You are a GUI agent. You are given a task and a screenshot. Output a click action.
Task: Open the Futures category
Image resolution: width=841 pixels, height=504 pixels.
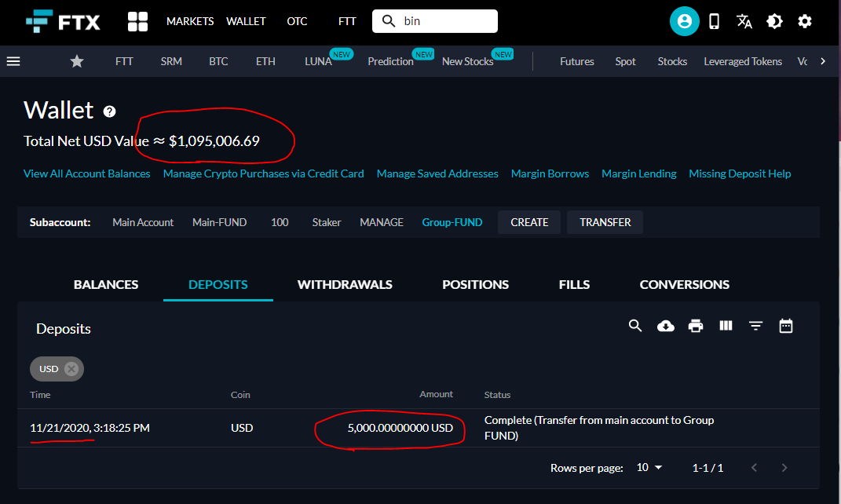coord(576,61)
